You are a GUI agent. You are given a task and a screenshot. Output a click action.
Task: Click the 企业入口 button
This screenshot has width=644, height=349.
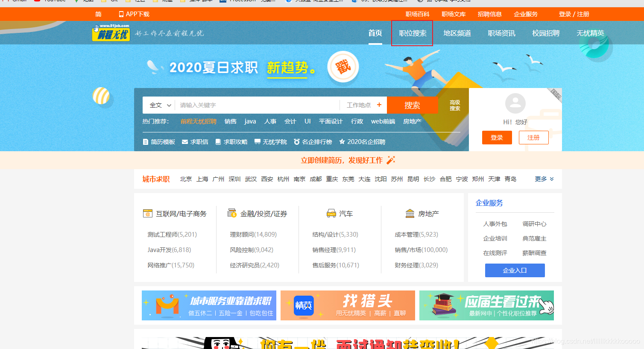515,270
